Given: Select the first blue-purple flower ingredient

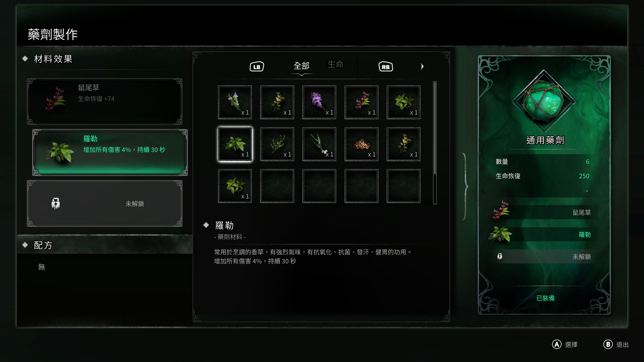Looking at the screenshot, I should (x=235, y=102).
